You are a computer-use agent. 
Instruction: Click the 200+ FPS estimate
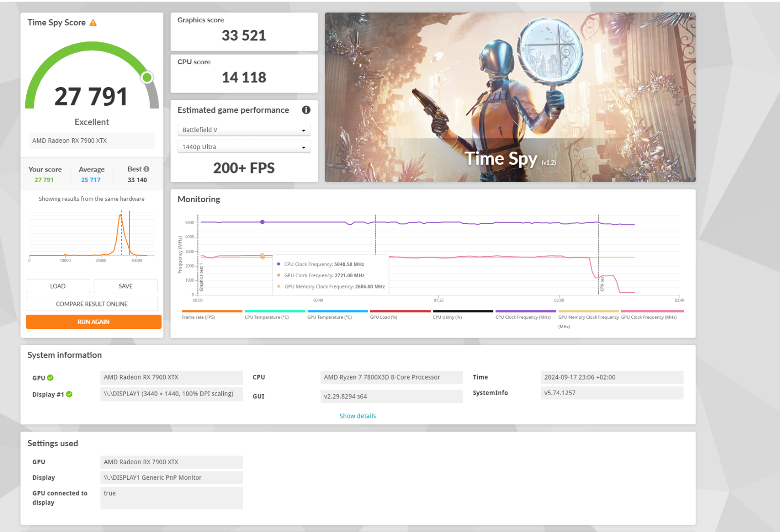244,168
